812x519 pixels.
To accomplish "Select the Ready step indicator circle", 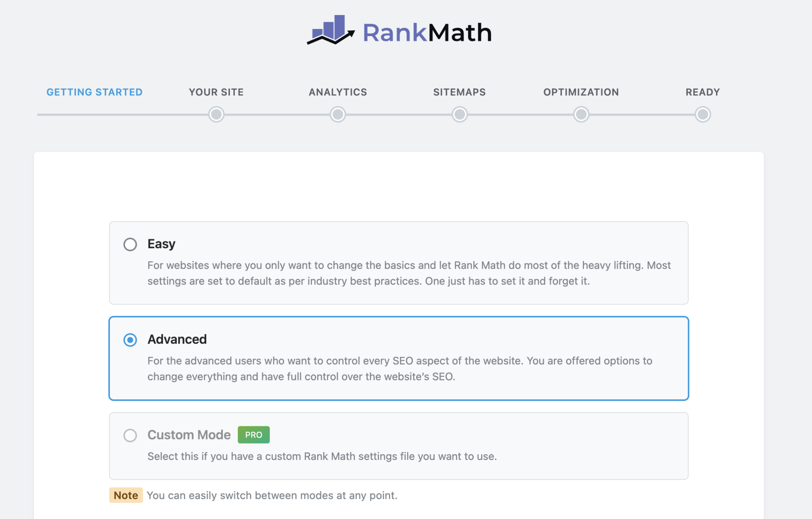I will coord(702,114).
